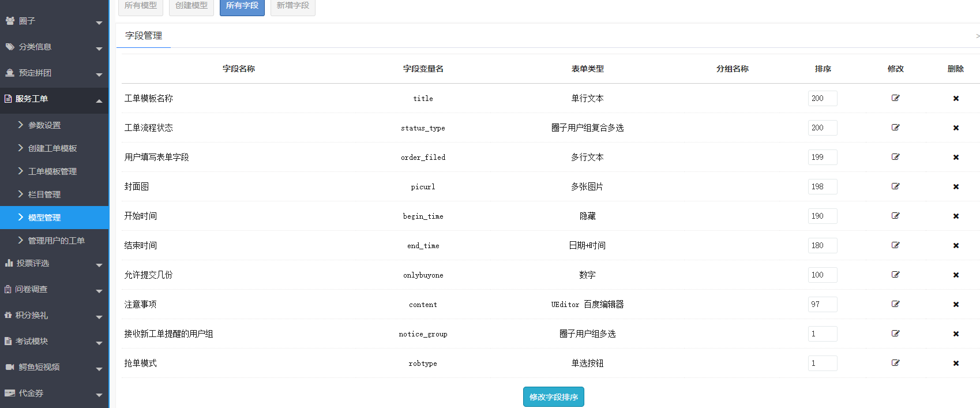Open 工单模板管理 in sidebar
Screen dimensions: 980x408
click(x=52, y=171)
